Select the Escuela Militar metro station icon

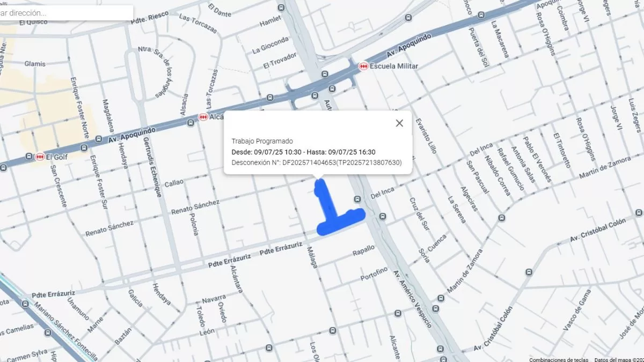[364, 67]
